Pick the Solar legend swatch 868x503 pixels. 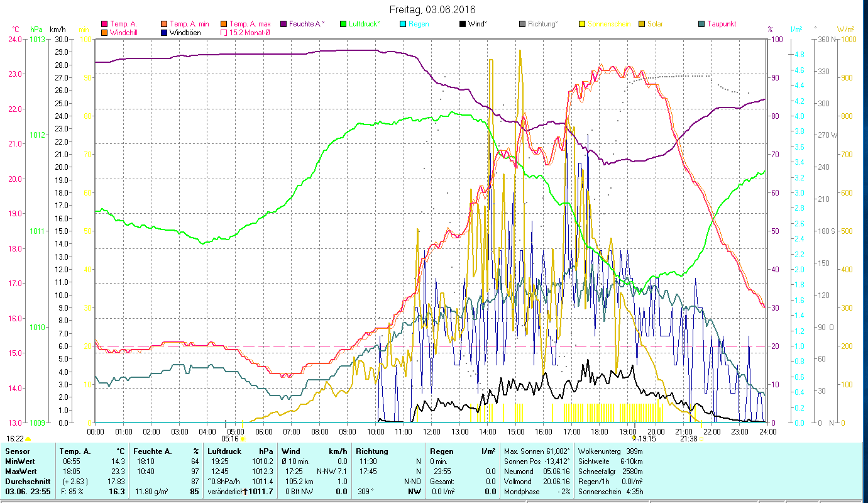tap(642, 24)
